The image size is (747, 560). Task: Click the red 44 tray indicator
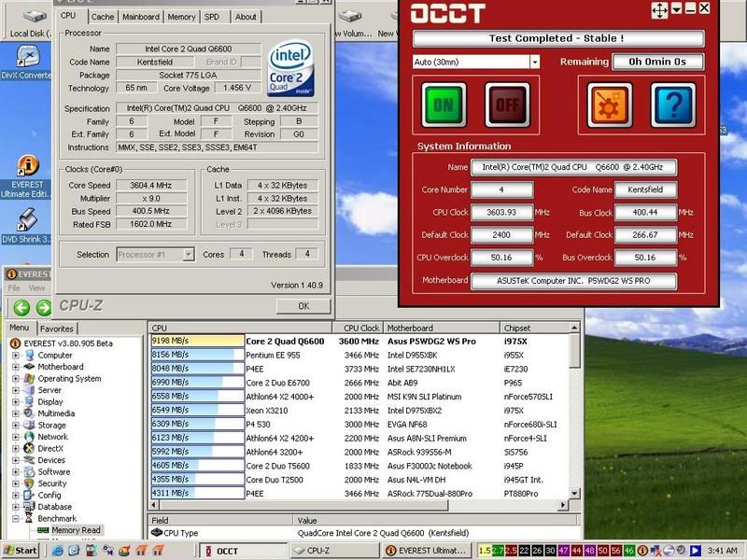pyautogui.click(x=576, y=551)
